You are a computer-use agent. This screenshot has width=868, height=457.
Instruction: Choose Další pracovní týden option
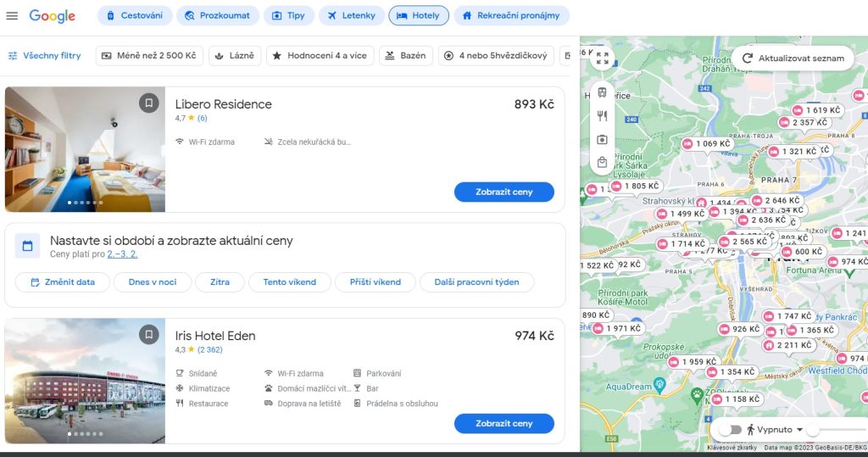pos(476,282)
